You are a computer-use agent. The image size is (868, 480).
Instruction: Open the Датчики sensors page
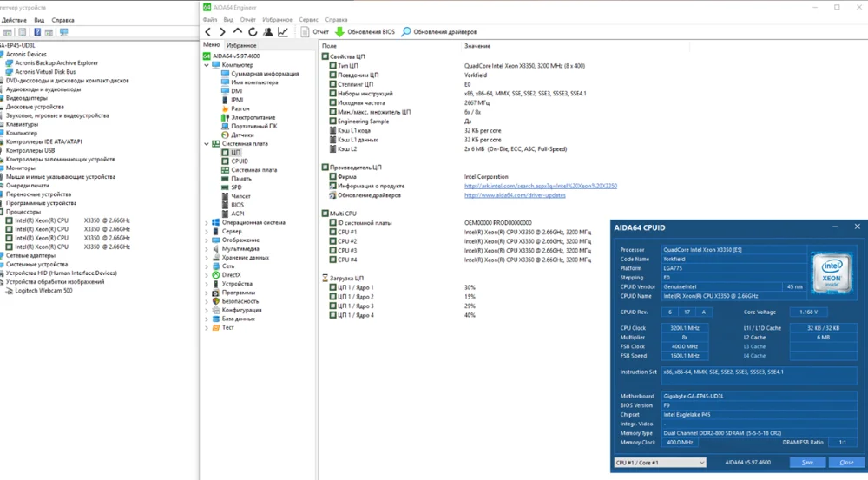(x=242, y=135)
